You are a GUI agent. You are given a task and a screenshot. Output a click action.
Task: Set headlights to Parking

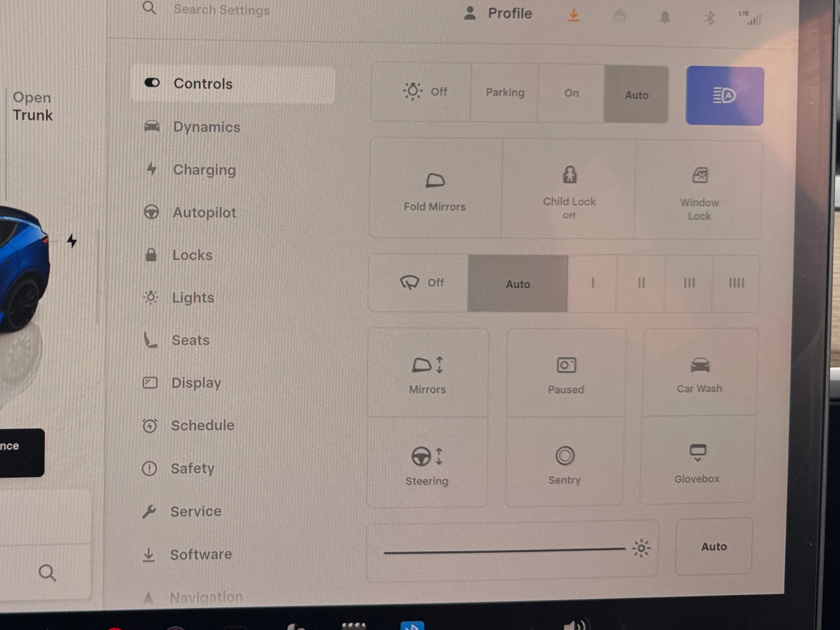(505, 93)
